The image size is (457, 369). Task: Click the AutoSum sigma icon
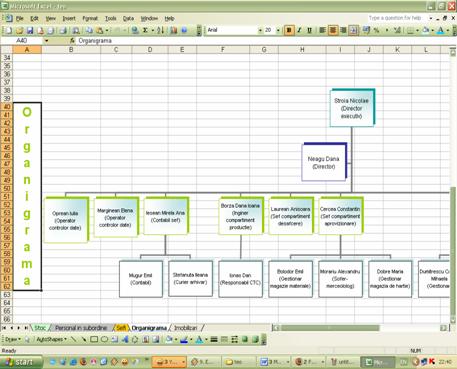coord(146,30)
